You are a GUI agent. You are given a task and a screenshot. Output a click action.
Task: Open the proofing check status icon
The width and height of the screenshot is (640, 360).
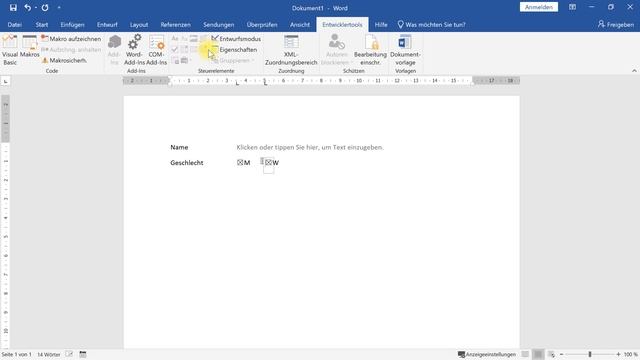coord(69,354)
